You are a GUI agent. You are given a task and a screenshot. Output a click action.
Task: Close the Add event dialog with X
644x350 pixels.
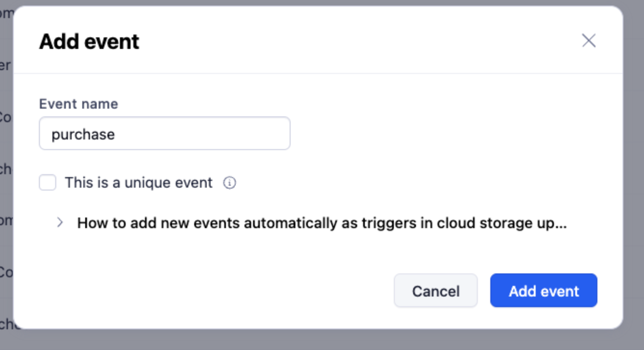click(x=589, y=41)
